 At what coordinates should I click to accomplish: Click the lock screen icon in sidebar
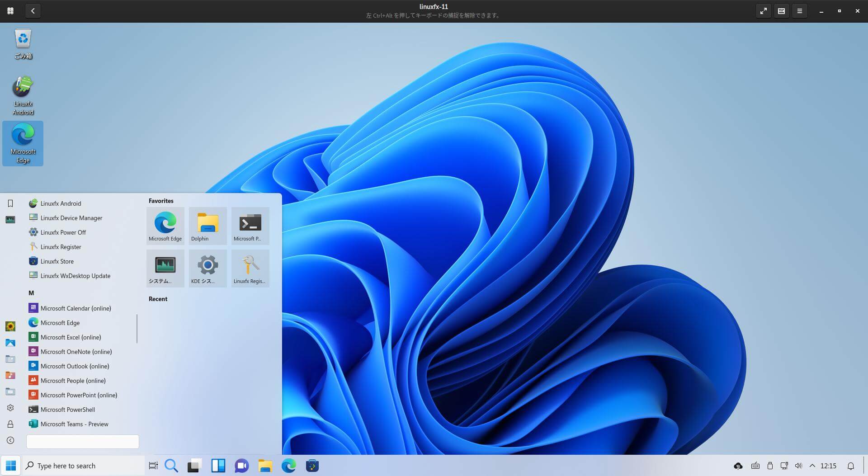tap(10, 424)
